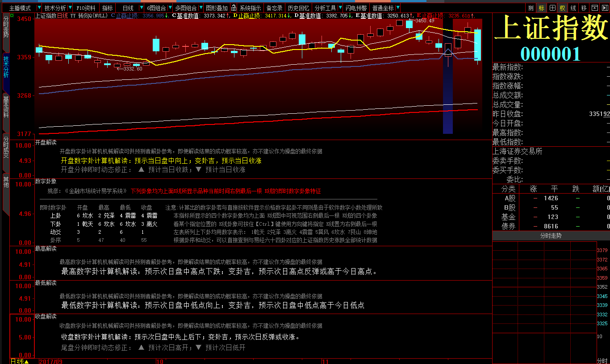The width and height of the screenshot is (610, 364).
Task: Click the 开盘解读 panel header
Action: click(46, 143)
